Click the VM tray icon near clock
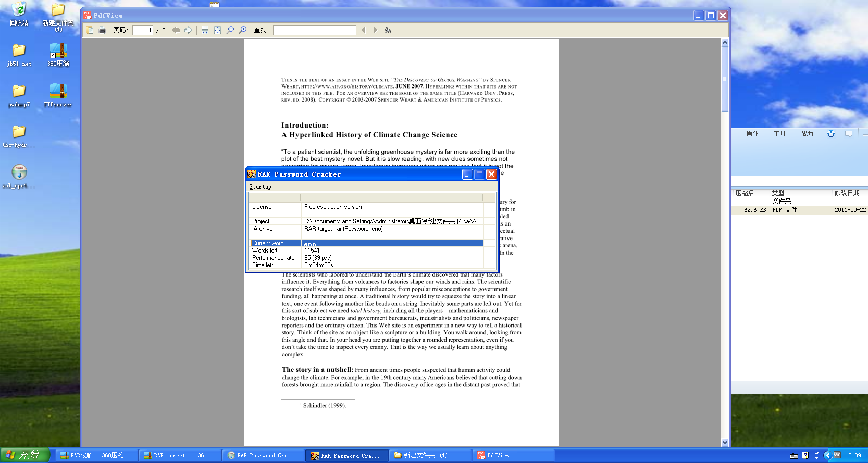This screenshot has width=868, height=463. click(x=837, y=455)
